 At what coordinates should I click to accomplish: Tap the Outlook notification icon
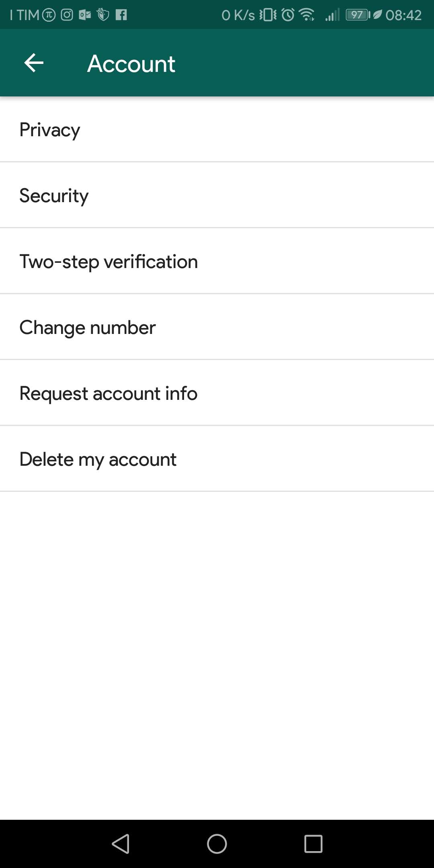[x=85, y=15]
